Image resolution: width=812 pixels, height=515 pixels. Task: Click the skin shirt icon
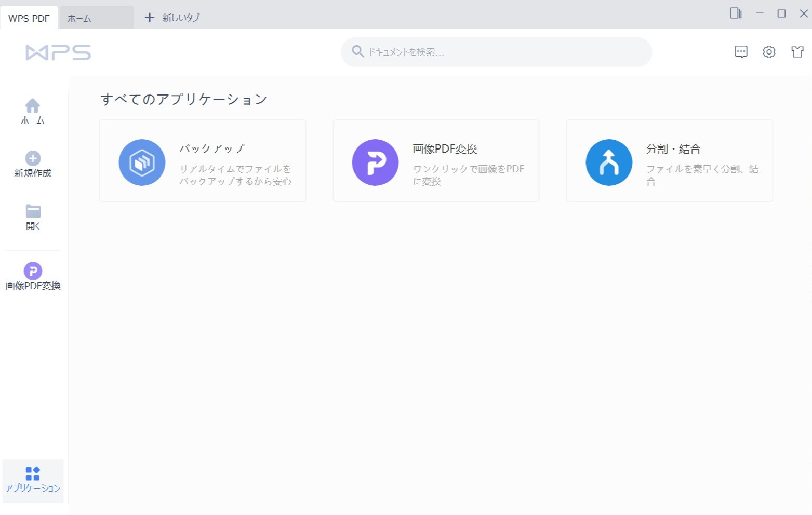(797, 52)
